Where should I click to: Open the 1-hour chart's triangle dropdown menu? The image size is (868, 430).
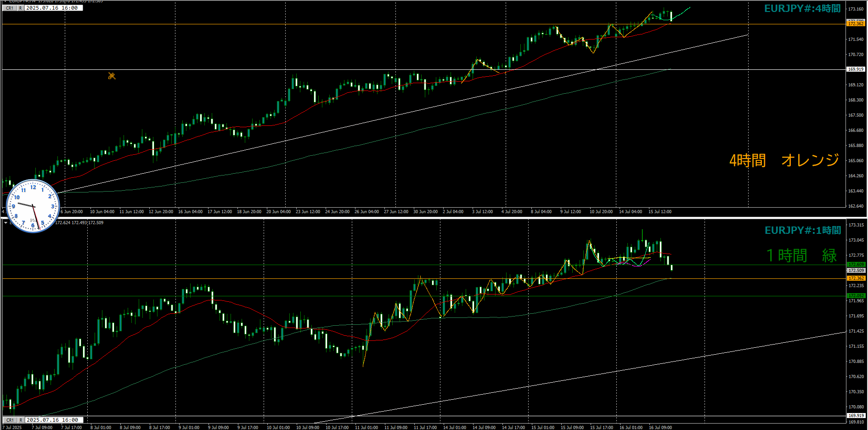6,223
